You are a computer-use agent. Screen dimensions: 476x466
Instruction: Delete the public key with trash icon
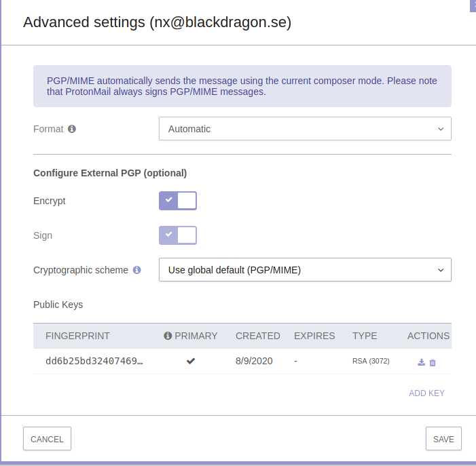click(x=433, y=362)
